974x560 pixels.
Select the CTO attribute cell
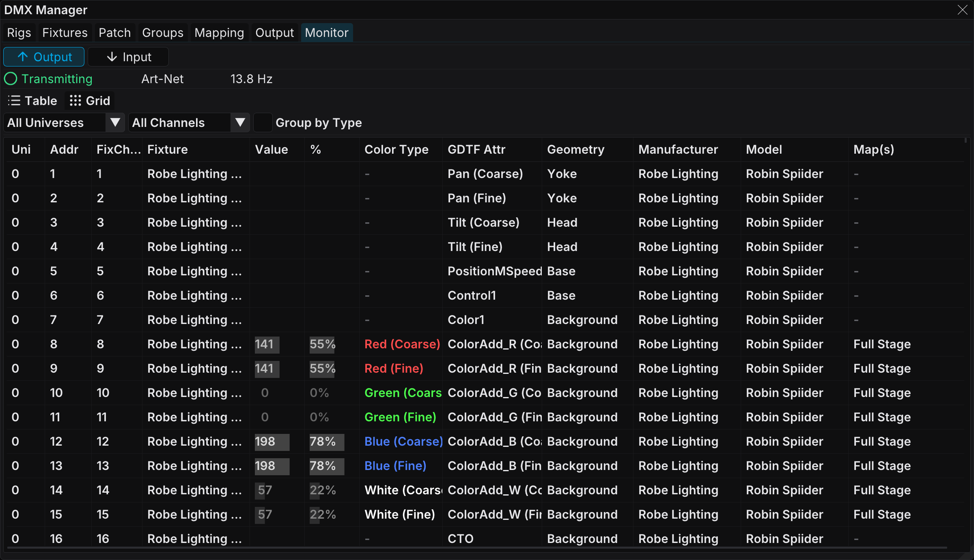461,539
